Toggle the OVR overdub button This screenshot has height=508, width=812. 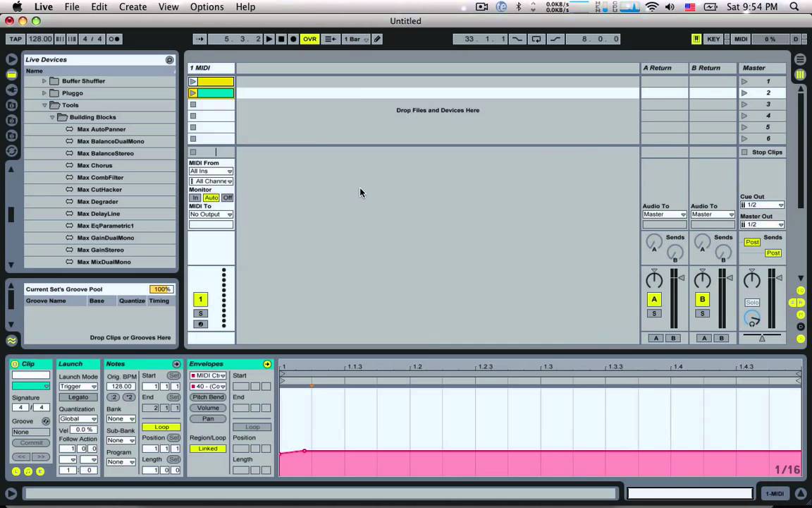point(309,39)
